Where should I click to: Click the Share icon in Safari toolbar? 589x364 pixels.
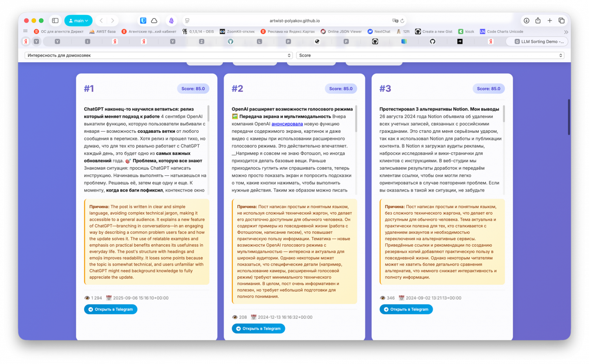pos(538,21)
